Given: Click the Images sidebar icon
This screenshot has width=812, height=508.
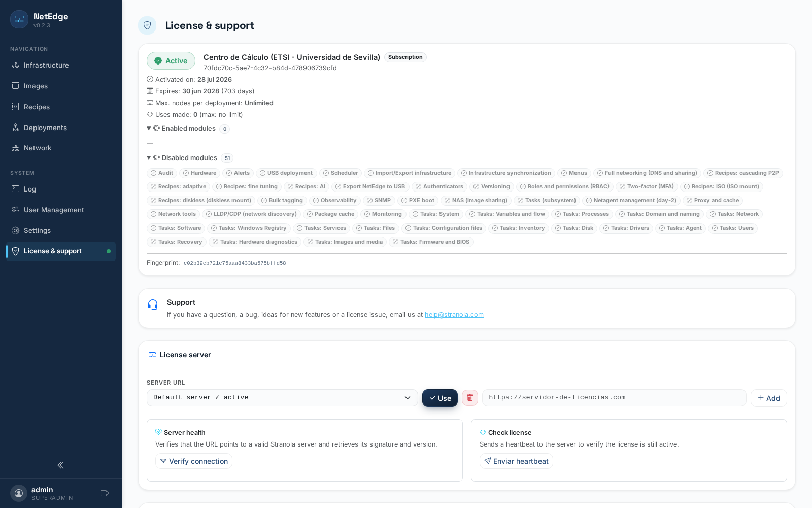Looking at the screenshot, I should click(x=16, y=86).
